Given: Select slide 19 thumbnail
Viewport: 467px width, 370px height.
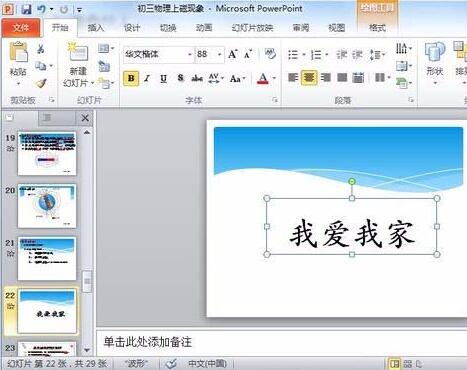Looking at the screenshot, I should 47,153.
